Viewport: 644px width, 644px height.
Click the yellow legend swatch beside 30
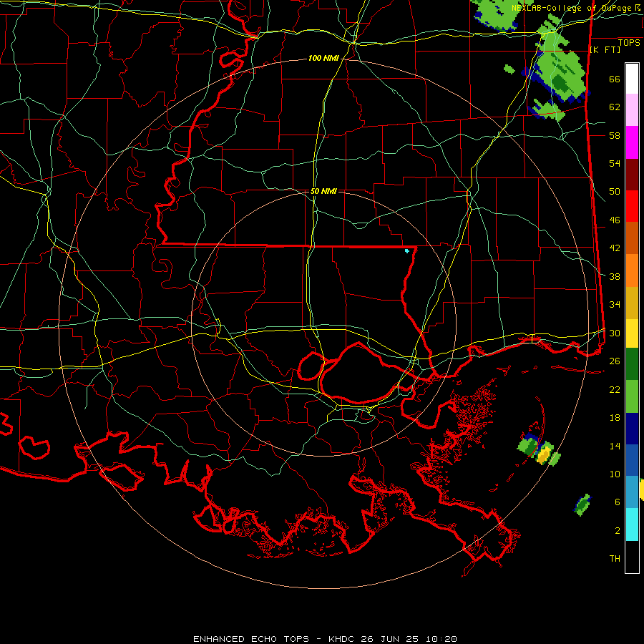click(632, 333)
